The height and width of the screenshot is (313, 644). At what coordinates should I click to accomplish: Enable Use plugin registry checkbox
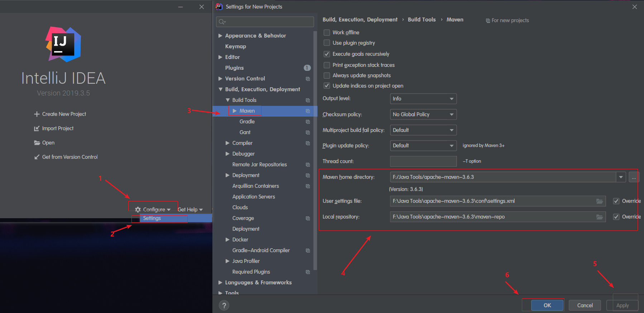[327, 43]
